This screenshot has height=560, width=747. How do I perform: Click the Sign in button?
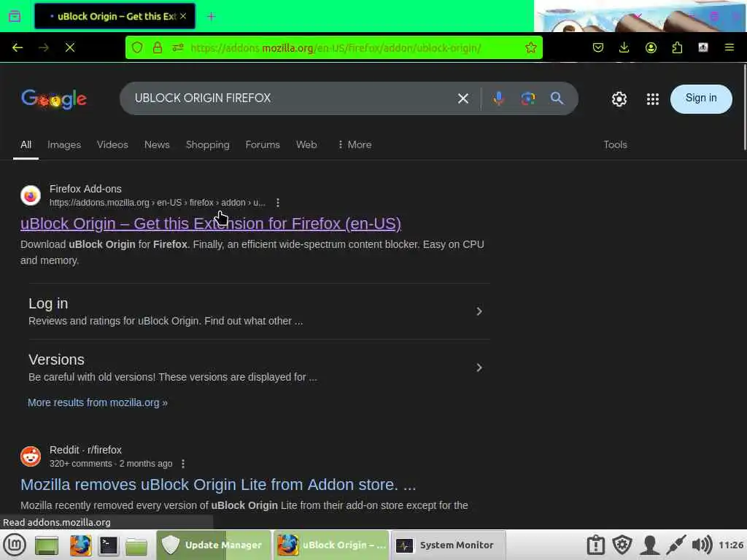701,98
